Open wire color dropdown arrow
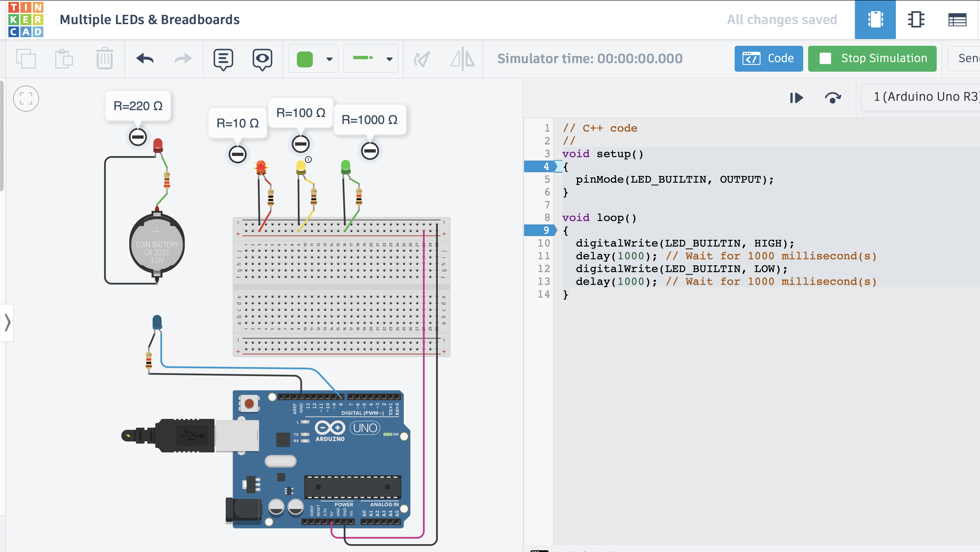The height and width of the screenshot is (552, 980). coord(330,59)
